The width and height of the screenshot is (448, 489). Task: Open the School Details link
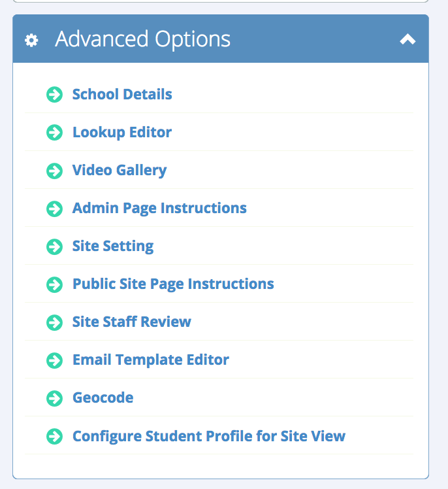[x=122, y=94]
